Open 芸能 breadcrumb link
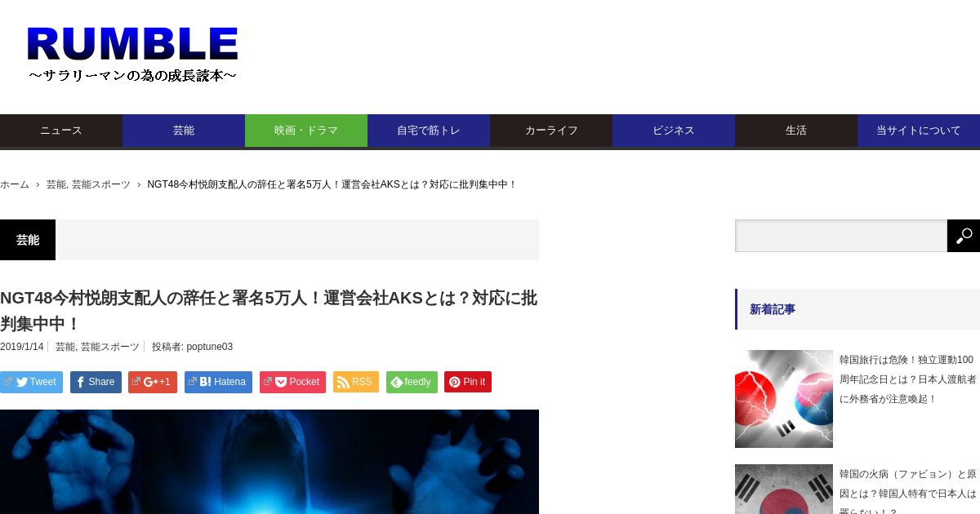980x514 pixels. pyautogui.click(x=56, y=184)
